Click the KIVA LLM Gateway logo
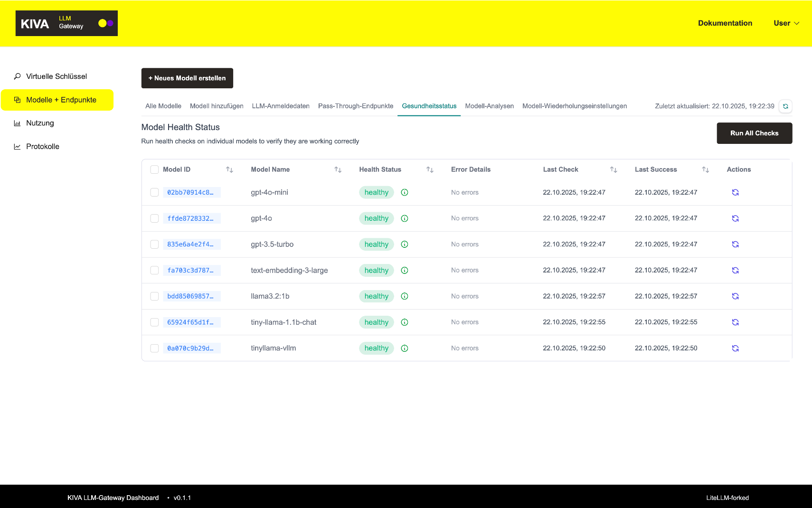This screenshot has width=812, height=508. click(66, 23)
